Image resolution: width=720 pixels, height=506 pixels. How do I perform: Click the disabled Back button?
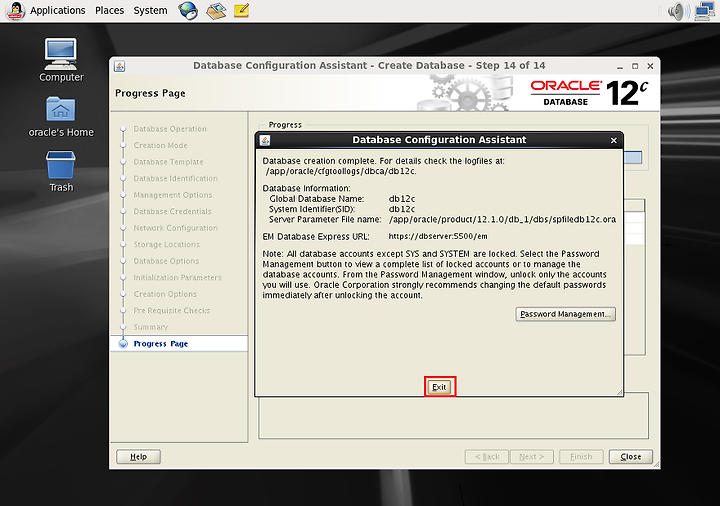coord(487,456)
